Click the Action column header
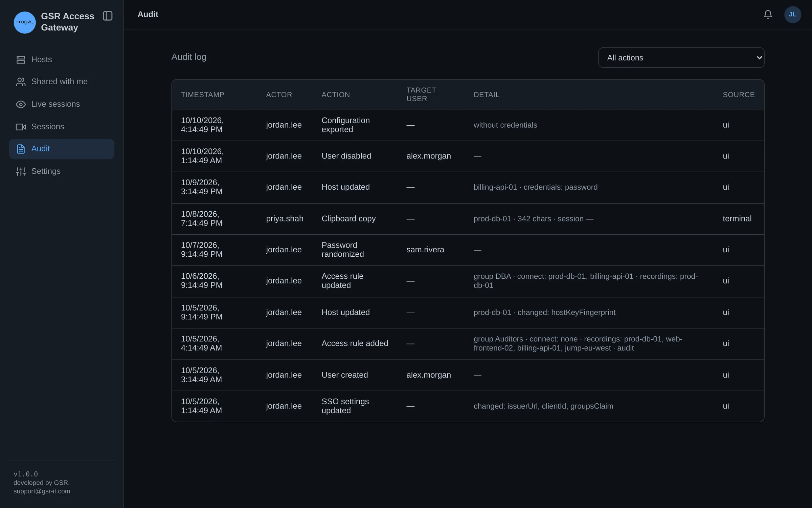The width and height of the screenshot is (812, 508). (336, 95)
